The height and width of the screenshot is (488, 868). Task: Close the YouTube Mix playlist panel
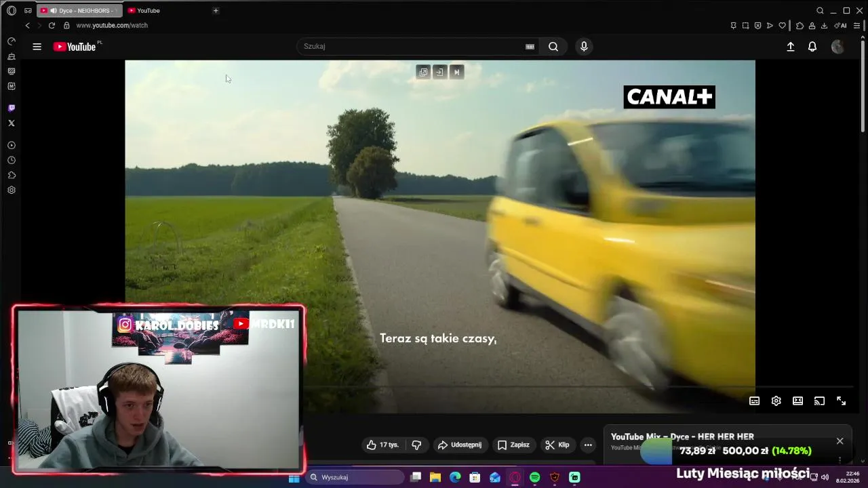pos(840,441)
